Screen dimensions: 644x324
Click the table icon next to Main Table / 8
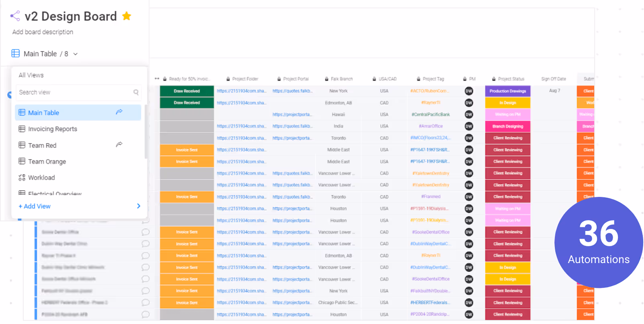pyautogui.click(x=15, y=53)
